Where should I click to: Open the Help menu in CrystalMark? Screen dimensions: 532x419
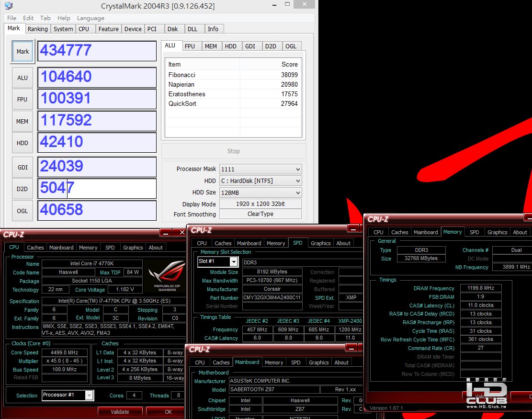tap(64, 18)
